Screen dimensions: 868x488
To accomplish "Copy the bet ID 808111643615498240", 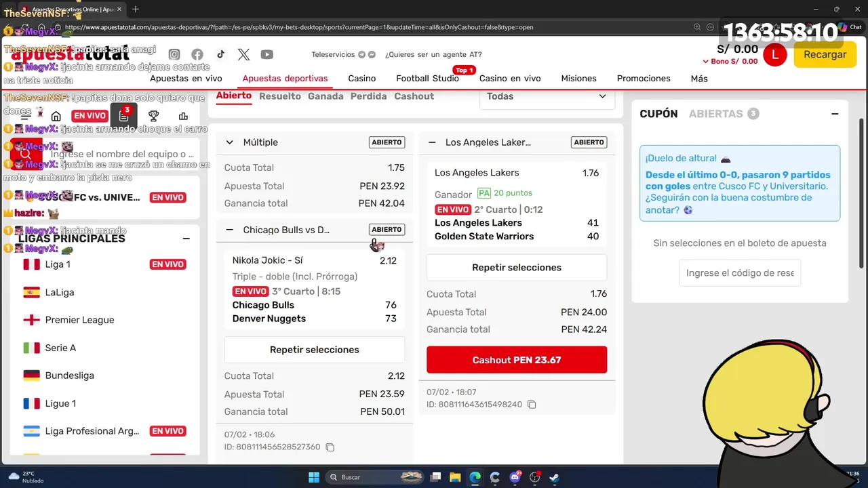I will click(x=532, y=405).
